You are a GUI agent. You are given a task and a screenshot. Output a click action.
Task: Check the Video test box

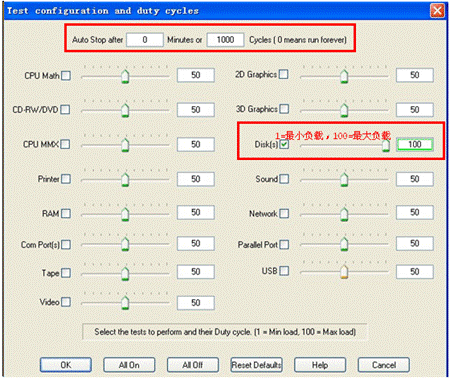pyautogui.click(x=66, y=302)
